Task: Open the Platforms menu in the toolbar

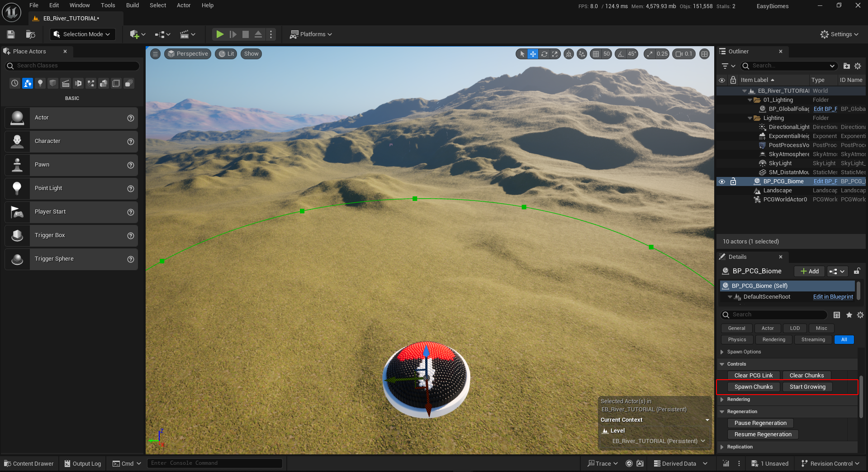Action: pyautogui.click(x=311, y=34)
